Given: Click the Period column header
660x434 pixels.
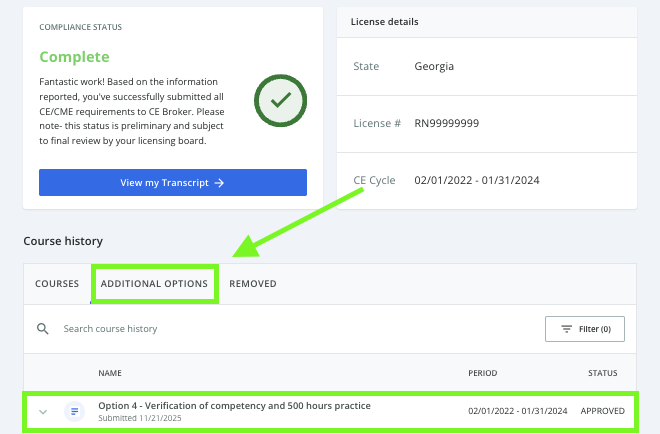Looking at the screenshot, I should coord(482,373).
